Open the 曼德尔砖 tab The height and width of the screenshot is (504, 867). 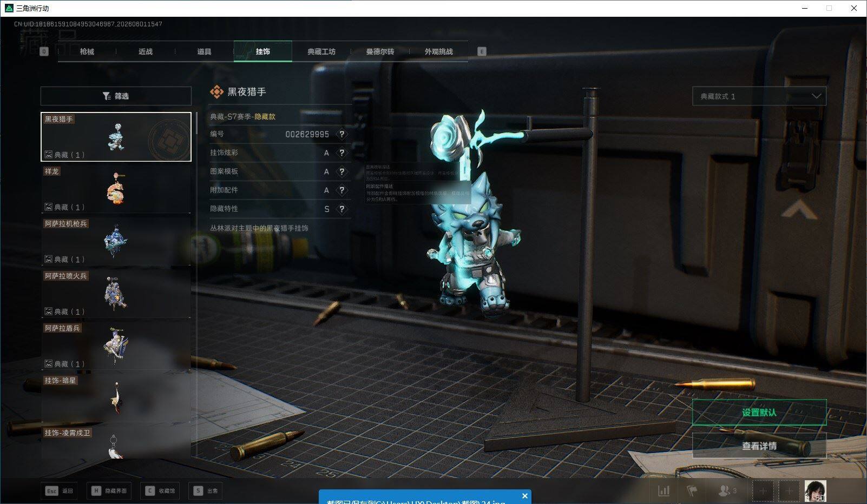click(380, 51)
